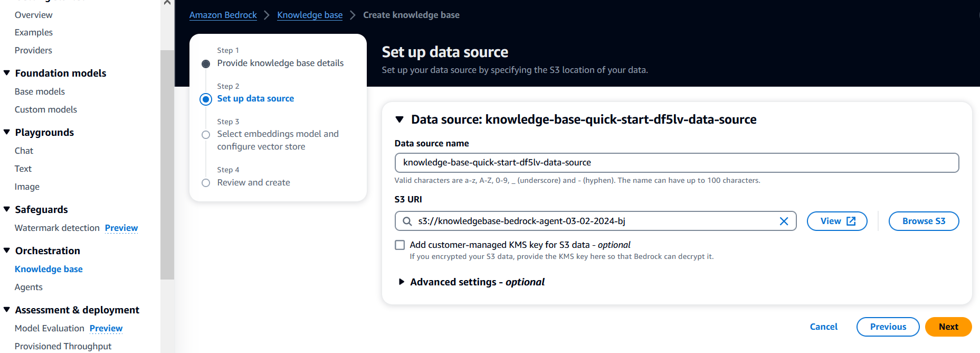
Task: Click the Review and create step label
Action: 254,183
